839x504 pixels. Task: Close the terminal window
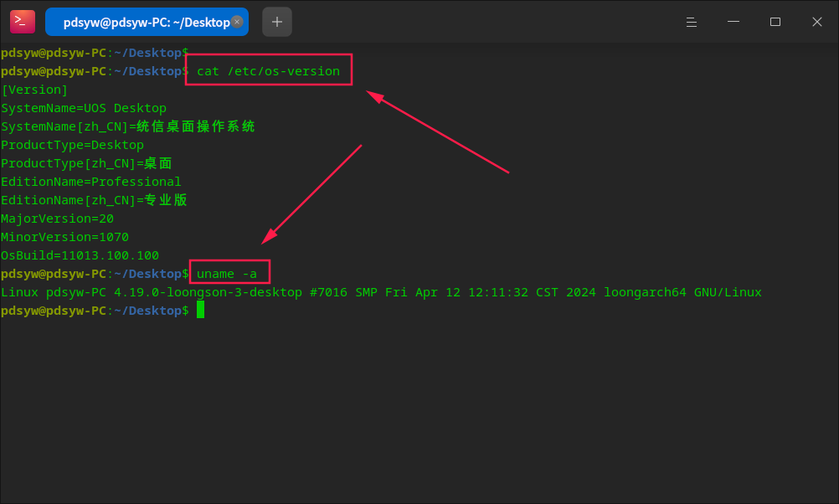coord(816,22)
